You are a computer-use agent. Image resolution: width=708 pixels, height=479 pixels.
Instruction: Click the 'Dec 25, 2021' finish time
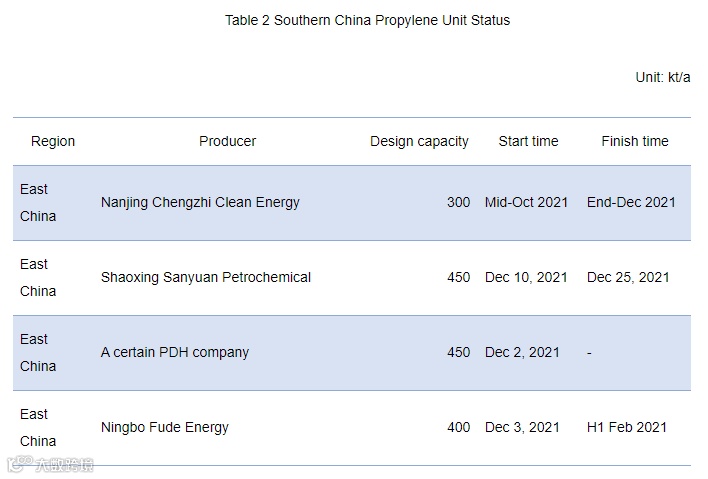pos(628,277)
